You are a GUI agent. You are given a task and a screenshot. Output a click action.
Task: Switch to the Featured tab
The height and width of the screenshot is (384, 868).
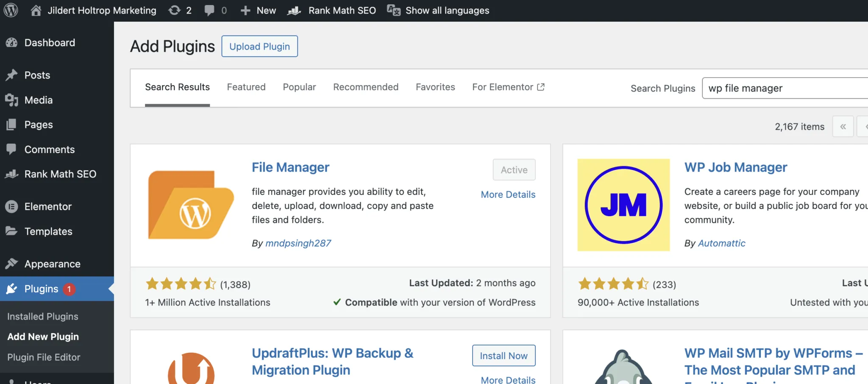point(246,87)
